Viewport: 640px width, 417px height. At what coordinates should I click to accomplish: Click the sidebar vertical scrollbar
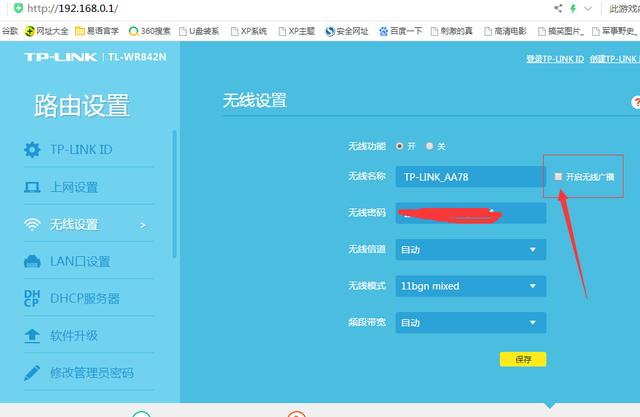[x=174, y=194]
